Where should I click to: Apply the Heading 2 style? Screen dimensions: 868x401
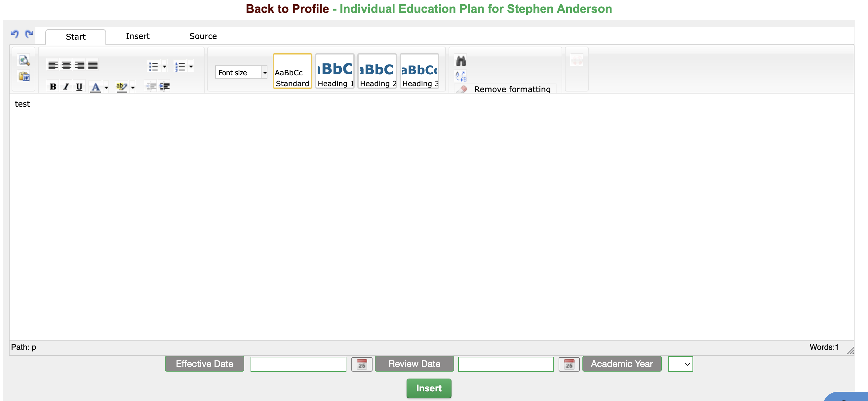tap(377, 71)
